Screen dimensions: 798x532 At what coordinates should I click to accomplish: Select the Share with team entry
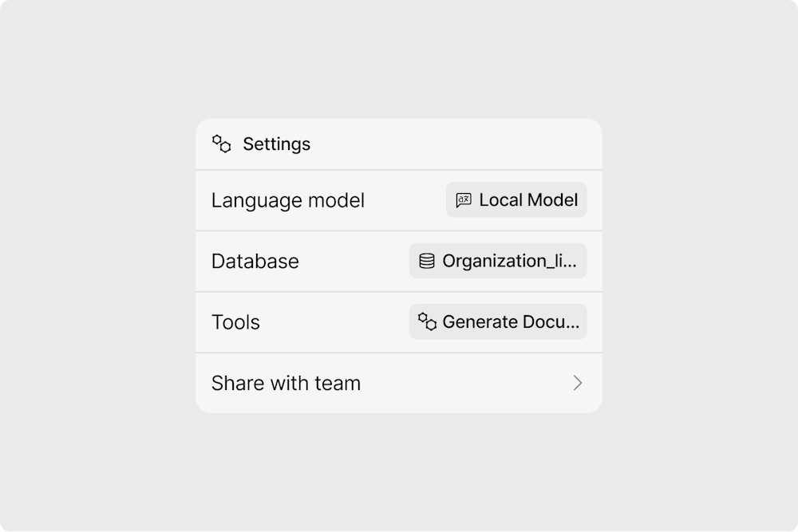(x=286, y=383)
